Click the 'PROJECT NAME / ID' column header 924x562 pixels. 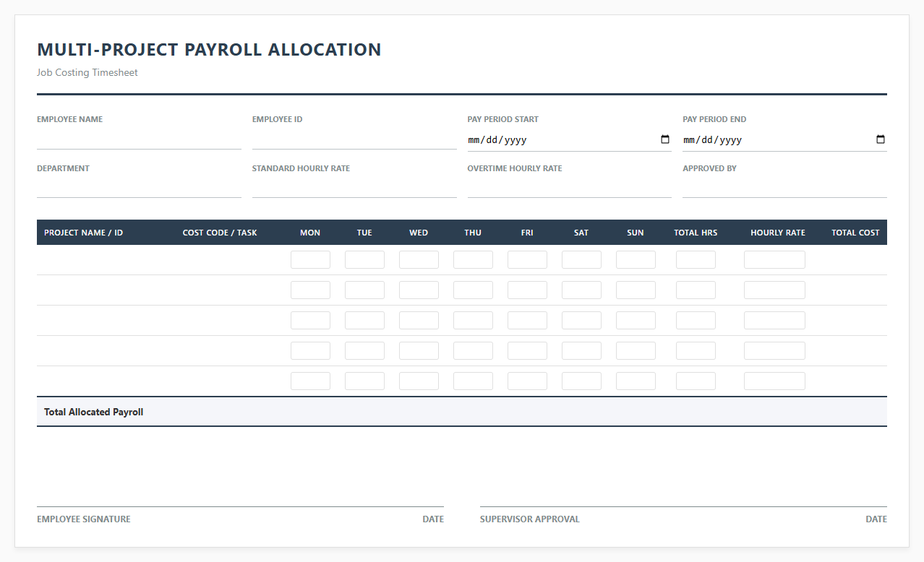click(84, 233)
